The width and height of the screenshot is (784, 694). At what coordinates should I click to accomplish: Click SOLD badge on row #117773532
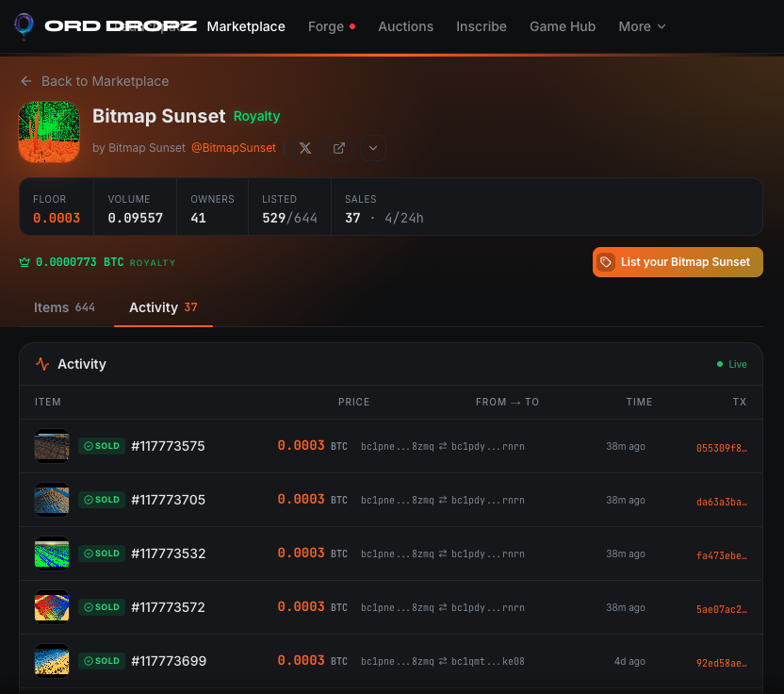coord(102,554)
